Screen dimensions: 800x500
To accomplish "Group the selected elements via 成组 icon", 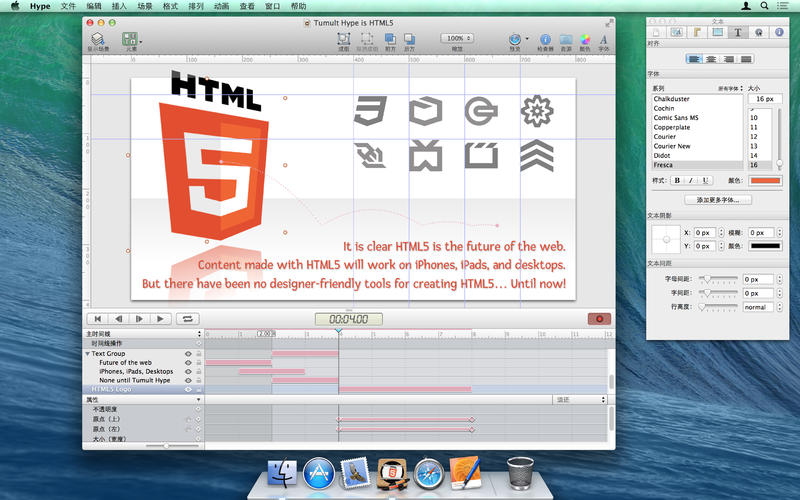I will [x=344, y=39].
